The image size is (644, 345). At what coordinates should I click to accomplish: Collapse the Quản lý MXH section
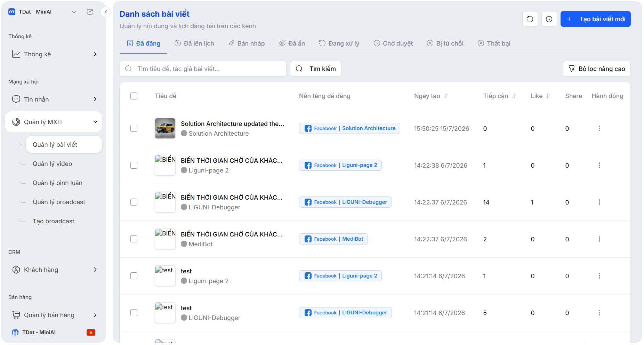pos(54,122)
